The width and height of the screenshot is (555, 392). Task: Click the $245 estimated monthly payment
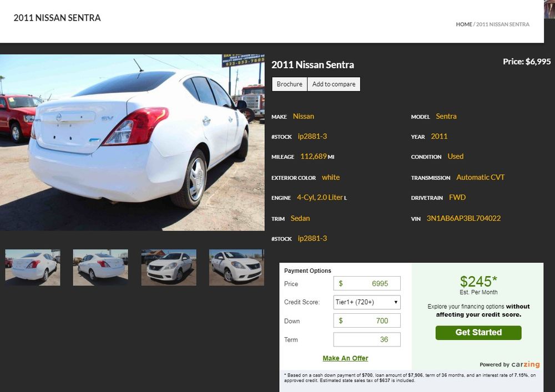pyautogui.click(x=478, y=282)
